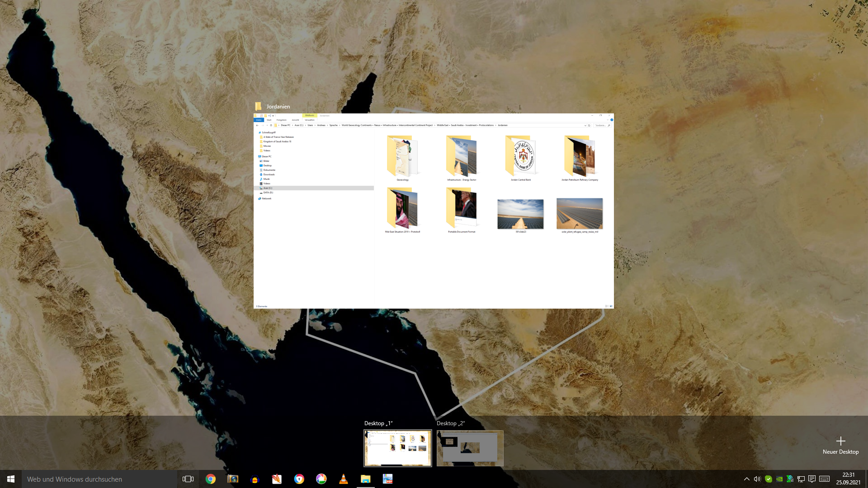
Task: Select the Mid-East Situation 2019 folder
Action: [x=403, y=210]
